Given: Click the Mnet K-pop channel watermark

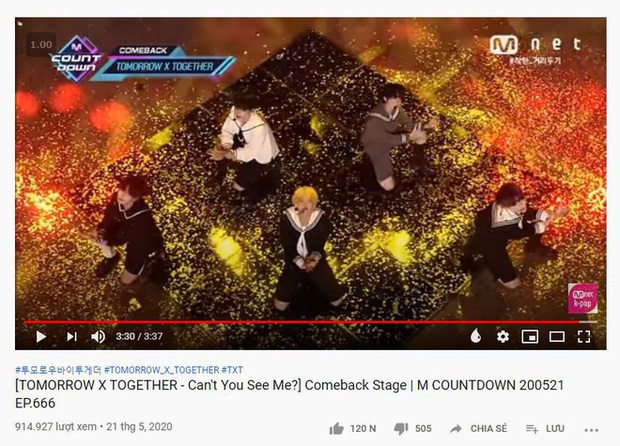Looking at the screenshot, I should [x=583, y=299].
